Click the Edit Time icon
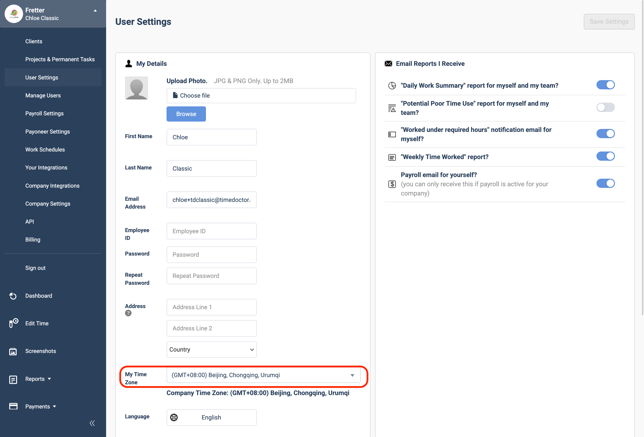Screen dimensions: 644x437 (13, 323)
